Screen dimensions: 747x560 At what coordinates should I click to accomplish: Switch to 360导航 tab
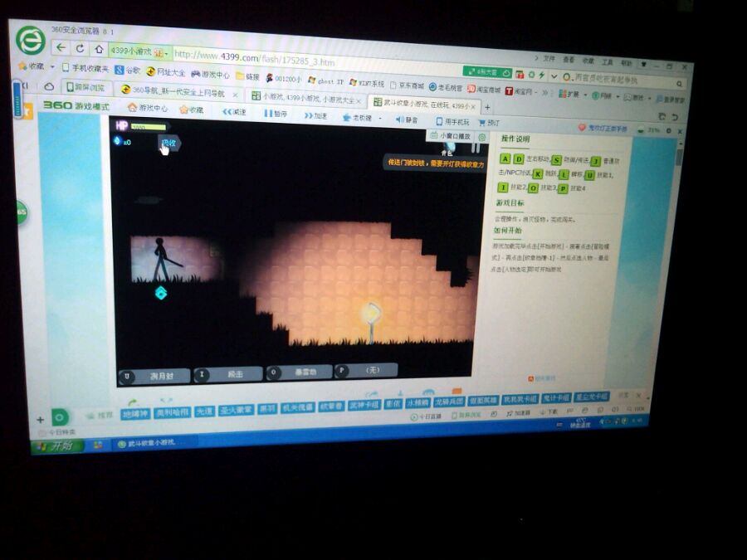tap(180, 91)
